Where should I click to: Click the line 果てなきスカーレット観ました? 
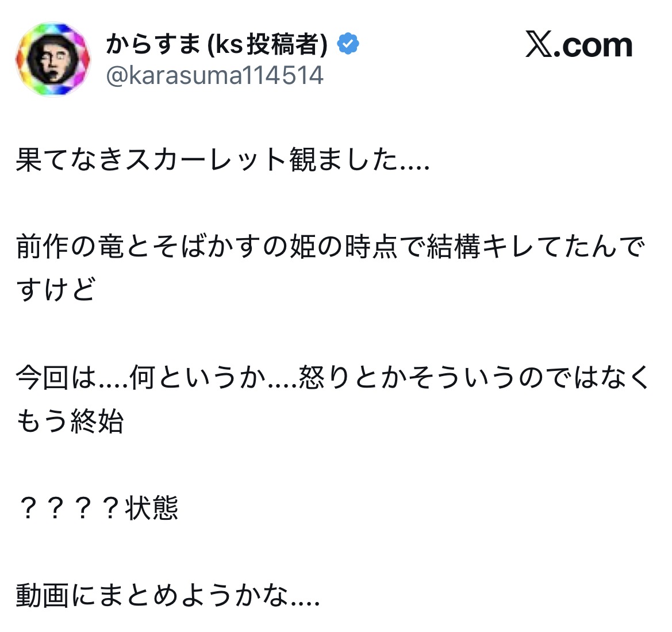pos(222,160)
